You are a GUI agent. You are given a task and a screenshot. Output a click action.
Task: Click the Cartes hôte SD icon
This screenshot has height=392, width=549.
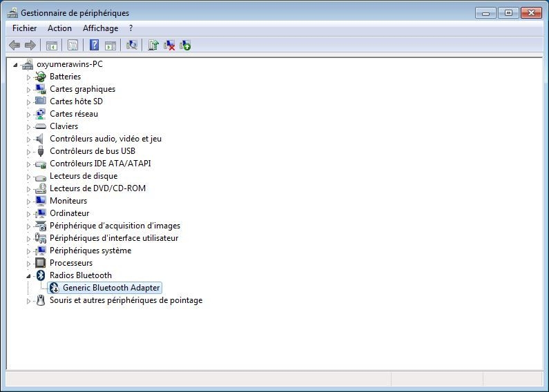pyautogui.click(x=41, y=101)
